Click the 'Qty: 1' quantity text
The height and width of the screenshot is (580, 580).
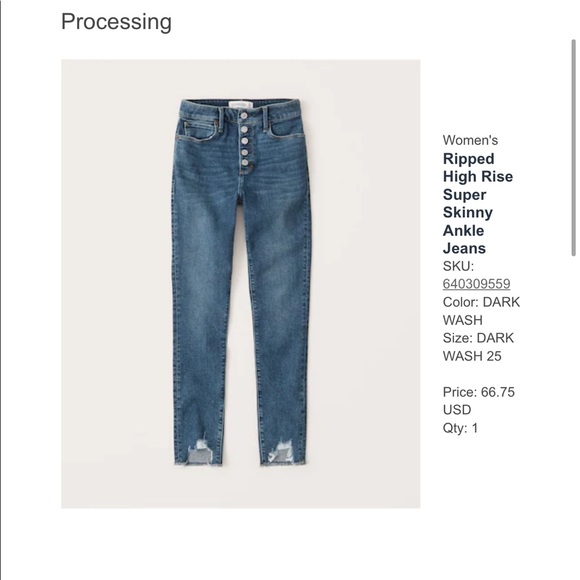pos(460,428)
